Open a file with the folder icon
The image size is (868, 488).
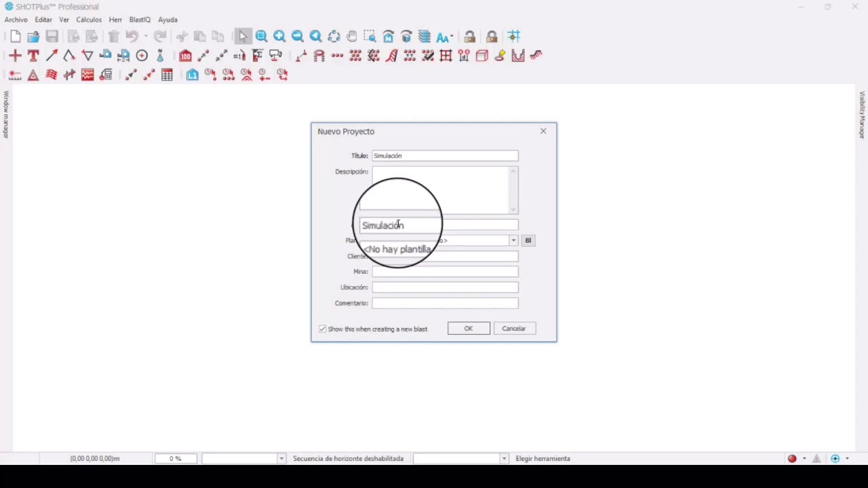tap(33, 37)
